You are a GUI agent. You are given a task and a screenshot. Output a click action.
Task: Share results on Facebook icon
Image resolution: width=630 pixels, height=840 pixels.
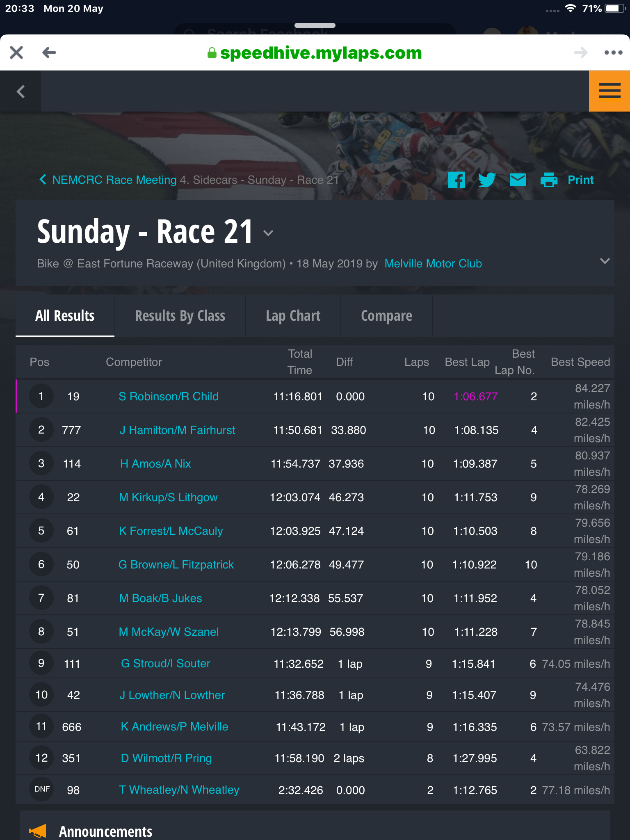[x=456, y=180]
